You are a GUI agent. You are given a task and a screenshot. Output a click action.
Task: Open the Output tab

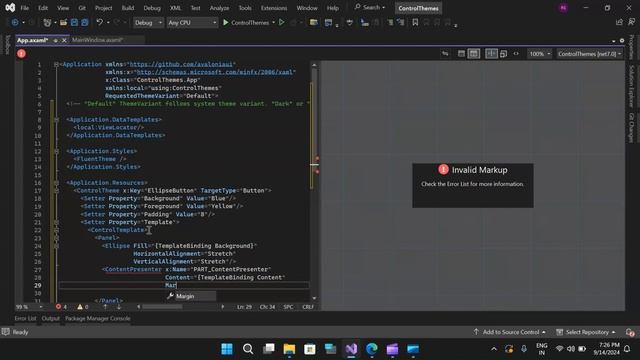coord(51,318)
